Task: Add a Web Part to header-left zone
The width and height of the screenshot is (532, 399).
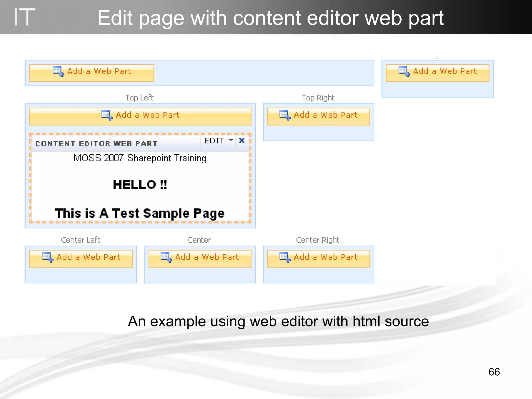Action: (92, 73)
